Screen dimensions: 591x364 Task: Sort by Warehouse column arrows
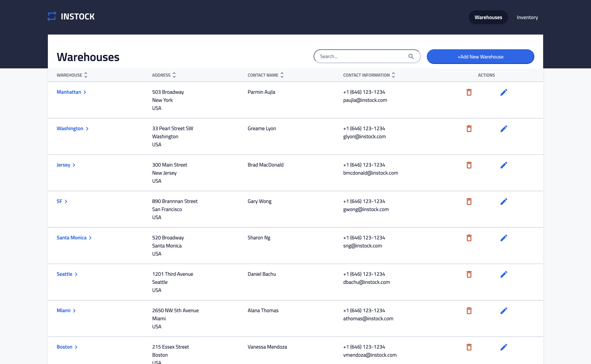click(x=86, y=75)
